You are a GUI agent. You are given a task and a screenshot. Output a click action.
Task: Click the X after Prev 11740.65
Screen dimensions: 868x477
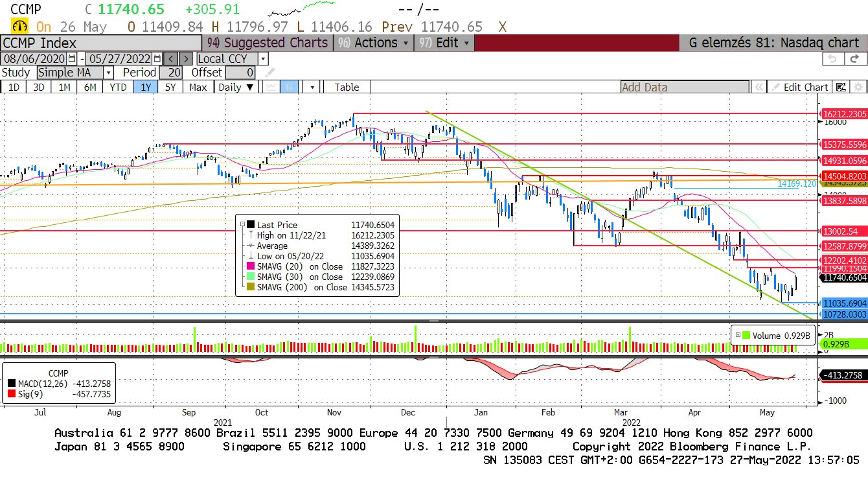click(502, 27)
